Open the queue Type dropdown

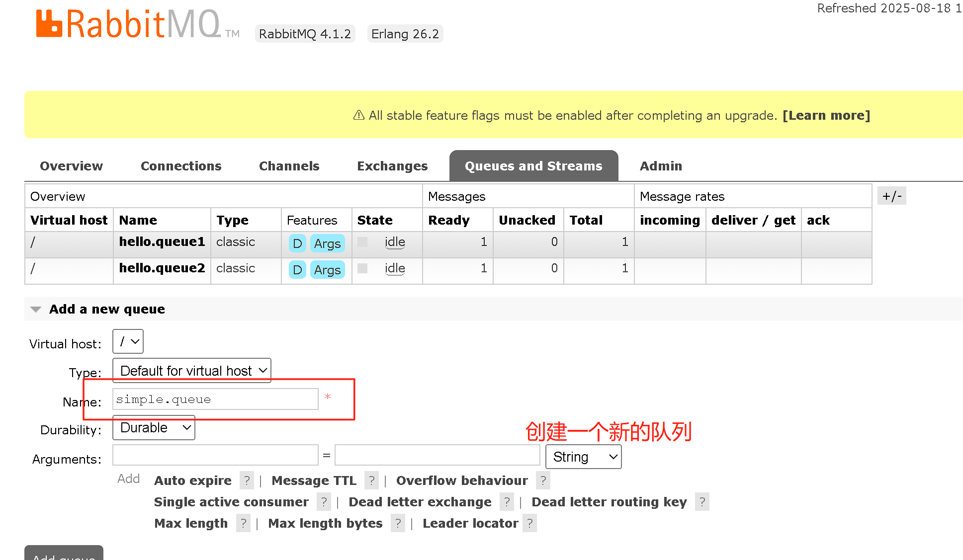(192, 371)
